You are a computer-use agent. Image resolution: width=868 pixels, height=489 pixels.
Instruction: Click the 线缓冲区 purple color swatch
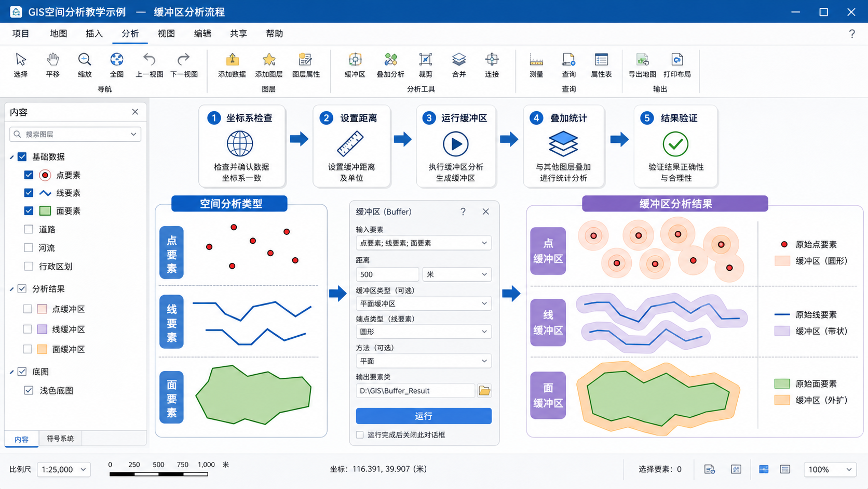tap(42, 329)
